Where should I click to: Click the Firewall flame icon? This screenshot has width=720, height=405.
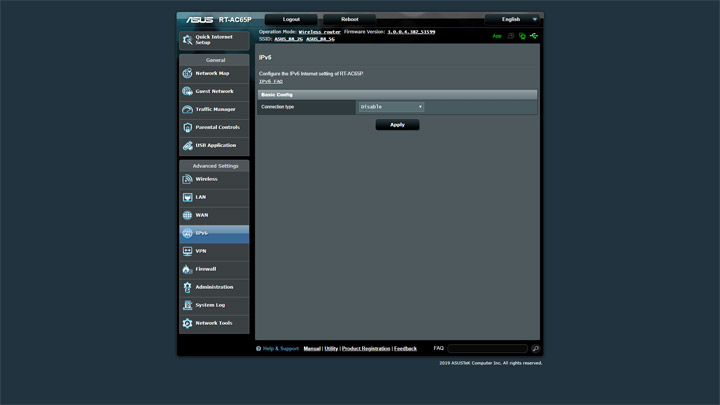187,269
